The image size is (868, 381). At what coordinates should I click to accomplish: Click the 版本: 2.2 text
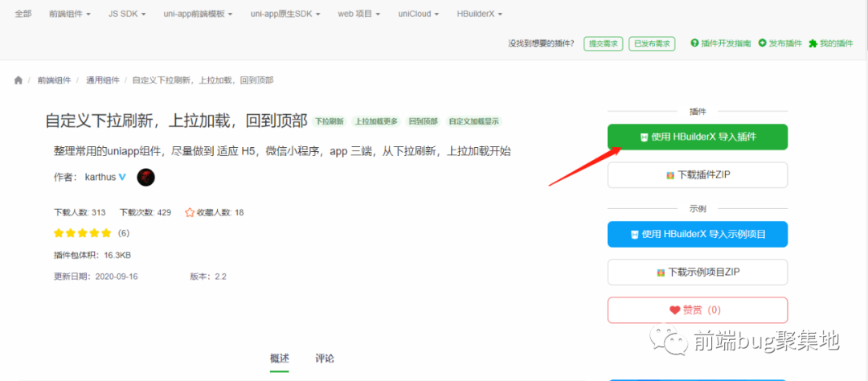[x=208, y=277]
